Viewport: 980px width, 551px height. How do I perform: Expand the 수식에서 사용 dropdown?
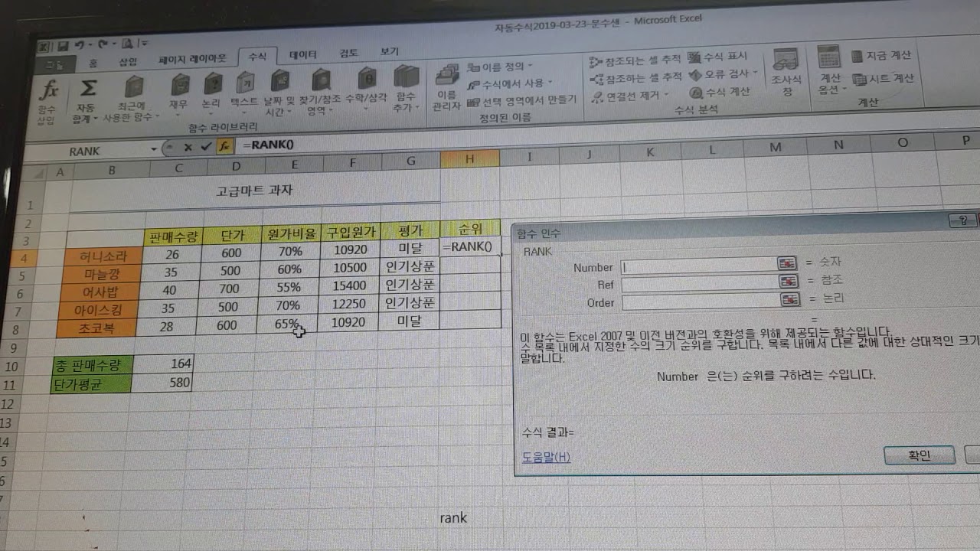[x=550, y=83]
